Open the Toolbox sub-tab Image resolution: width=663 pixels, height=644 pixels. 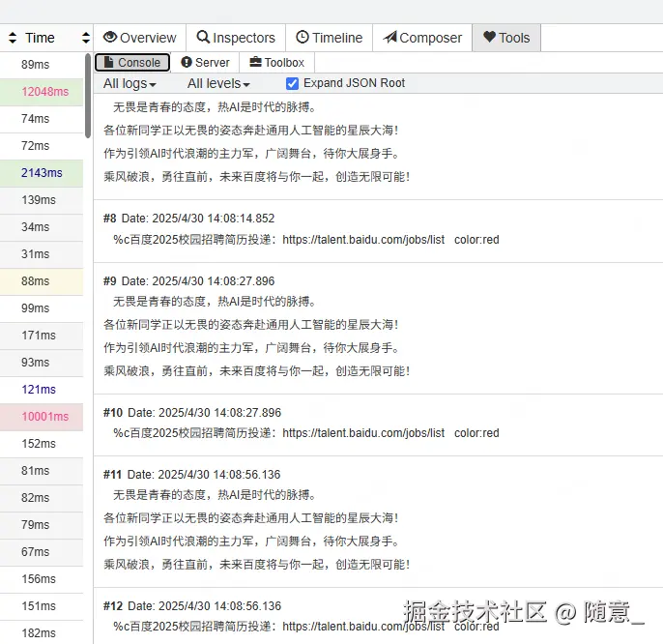point(277,62)
